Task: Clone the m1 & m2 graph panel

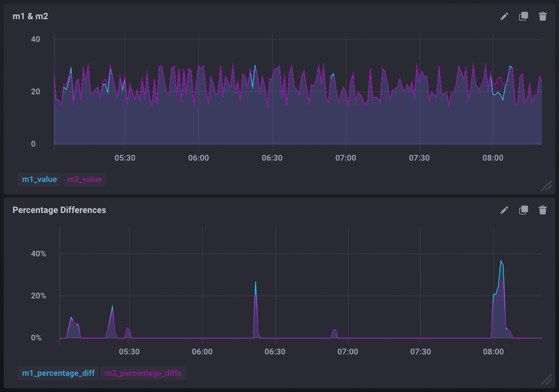Action: coord(523,16)
